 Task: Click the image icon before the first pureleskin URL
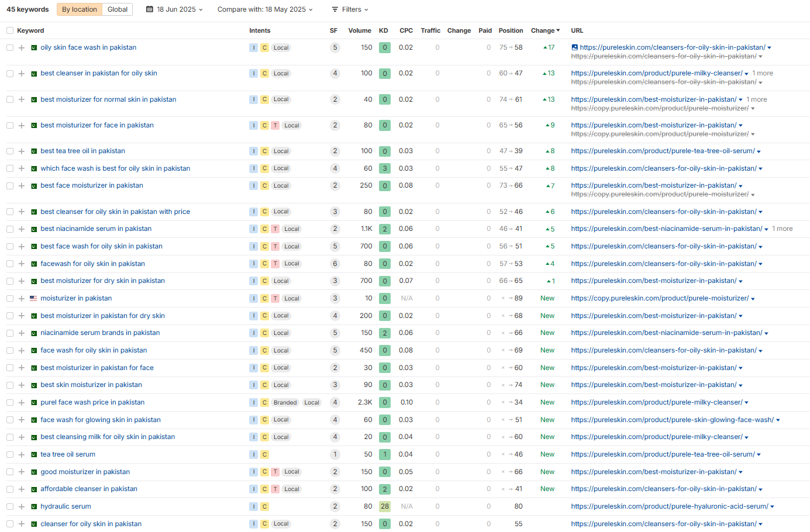click(574, 47)
